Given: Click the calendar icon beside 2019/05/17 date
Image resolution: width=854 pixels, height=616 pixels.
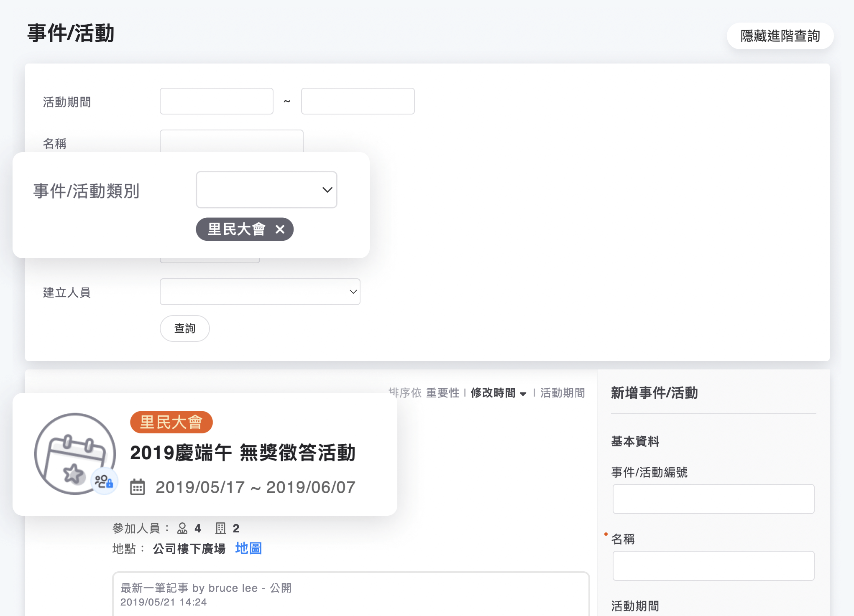Looking at the screenshot, I should (x=138, y=486).
